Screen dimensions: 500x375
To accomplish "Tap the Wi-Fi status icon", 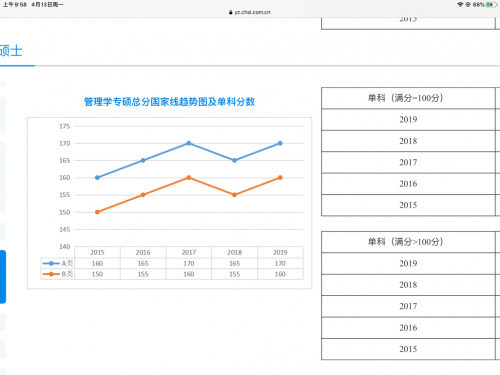I will (x=460, y=4).
